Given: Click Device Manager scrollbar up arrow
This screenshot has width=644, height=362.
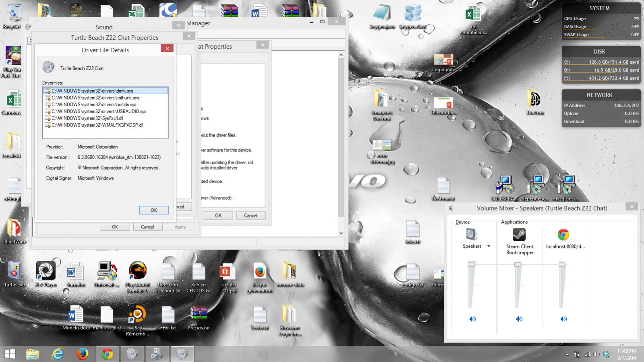Looking at the screenshot, I should click(x=341, y=55).
